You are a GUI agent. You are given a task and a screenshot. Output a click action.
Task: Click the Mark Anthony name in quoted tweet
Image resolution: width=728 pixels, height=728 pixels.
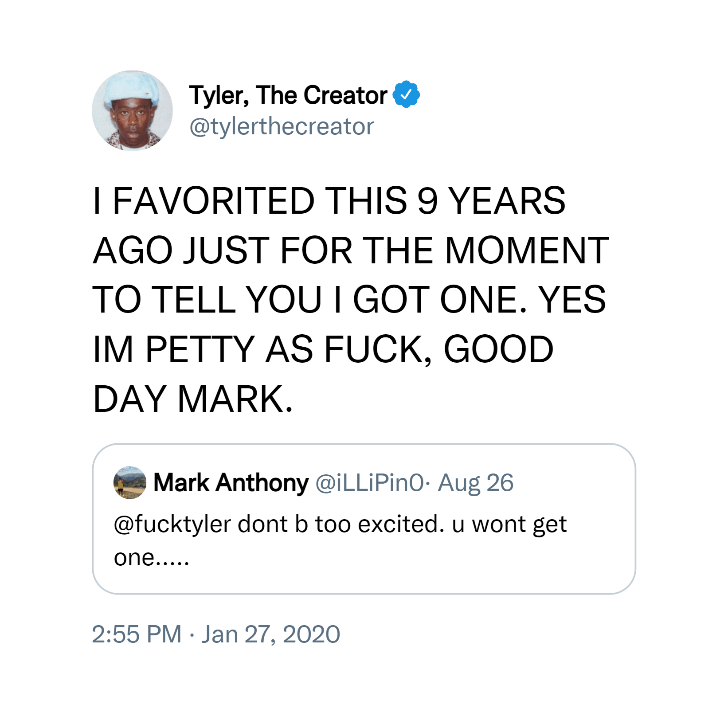point(231,483)
